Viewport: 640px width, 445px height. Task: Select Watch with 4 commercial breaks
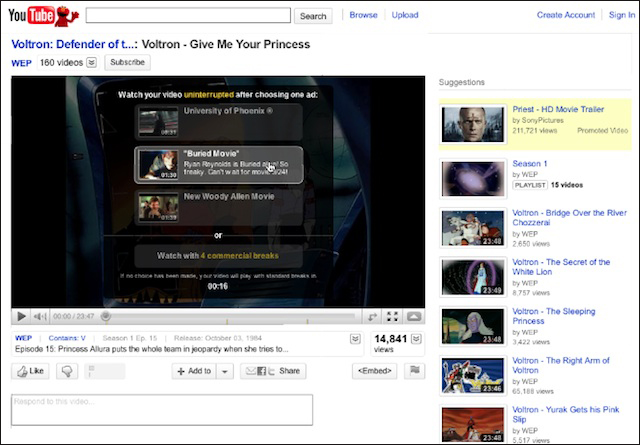point(218,256)
